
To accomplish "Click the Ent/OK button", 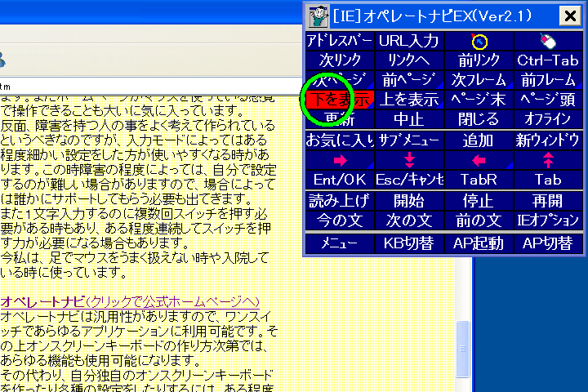I will [x=340, y=180].
